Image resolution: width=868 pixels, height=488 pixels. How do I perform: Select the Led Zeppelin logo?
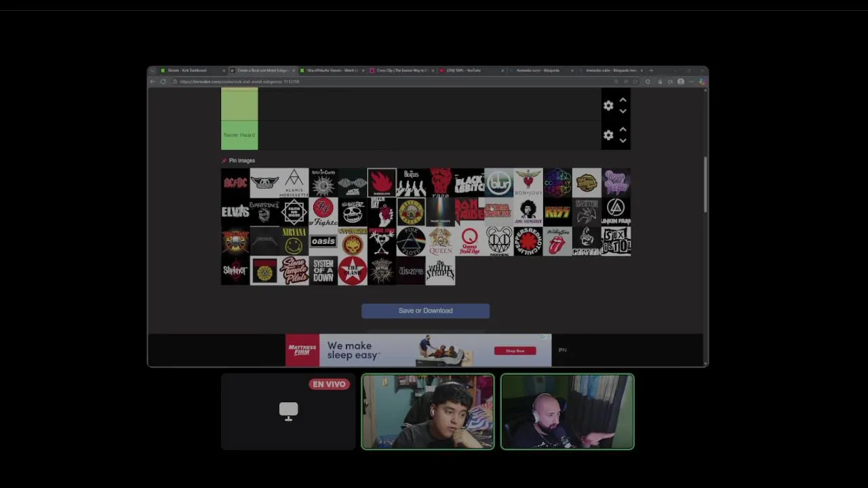click(587, 212)
